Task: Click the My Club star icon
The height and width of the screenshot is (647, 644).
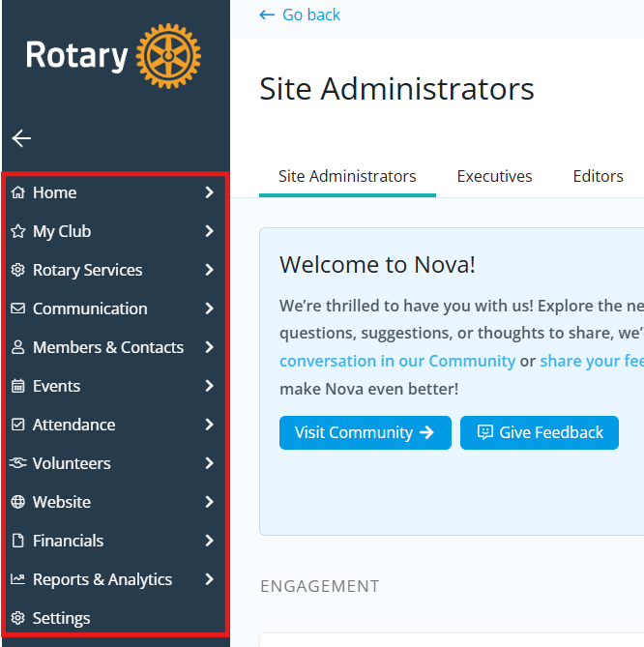Action: coord(17,231)
